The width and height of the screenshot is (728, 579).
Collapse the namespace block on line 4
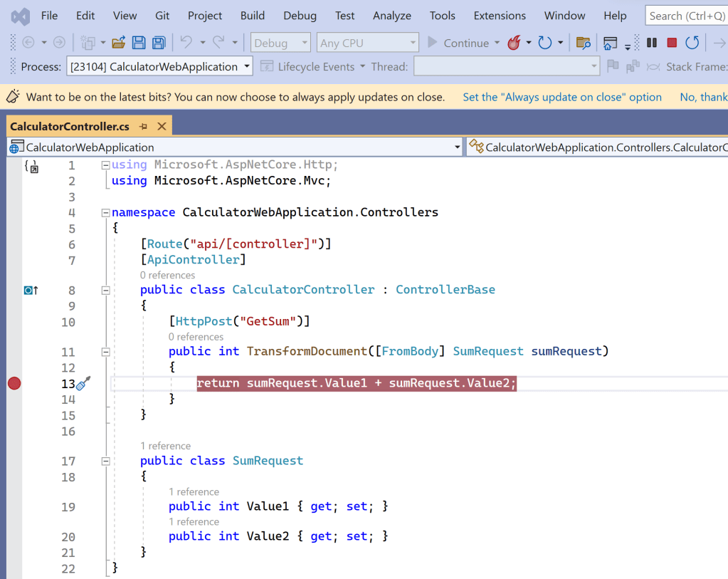pos(106,212)
